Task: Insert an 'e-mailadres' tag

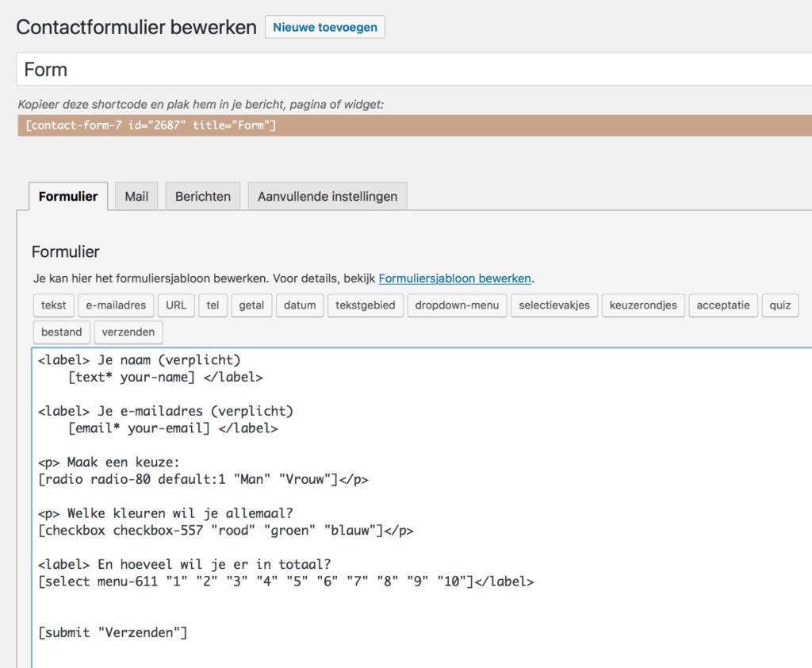Action: (x=116, y=305)
